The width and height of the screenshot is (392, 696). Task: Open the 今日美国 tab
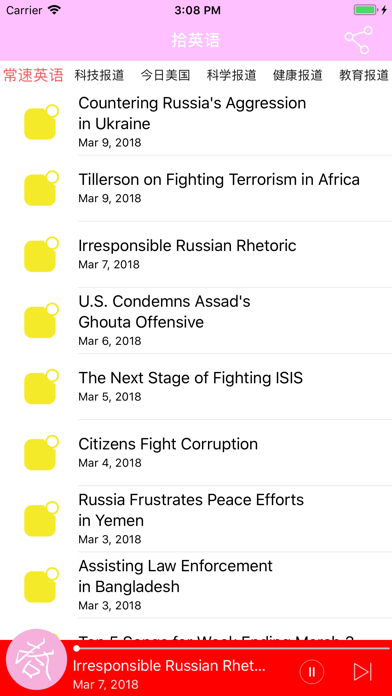pyautogui.click(x=166, y=75)
